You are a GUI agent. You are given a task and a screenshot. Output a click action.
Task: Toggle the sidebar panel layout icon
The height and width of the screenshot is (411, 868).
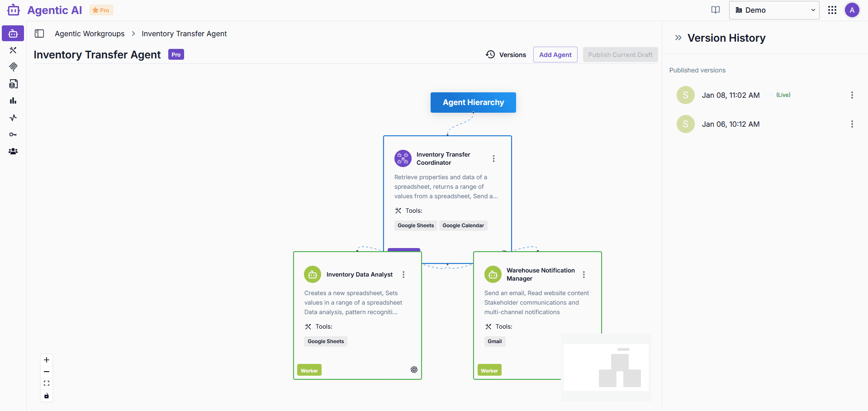[x=39, y=33]
